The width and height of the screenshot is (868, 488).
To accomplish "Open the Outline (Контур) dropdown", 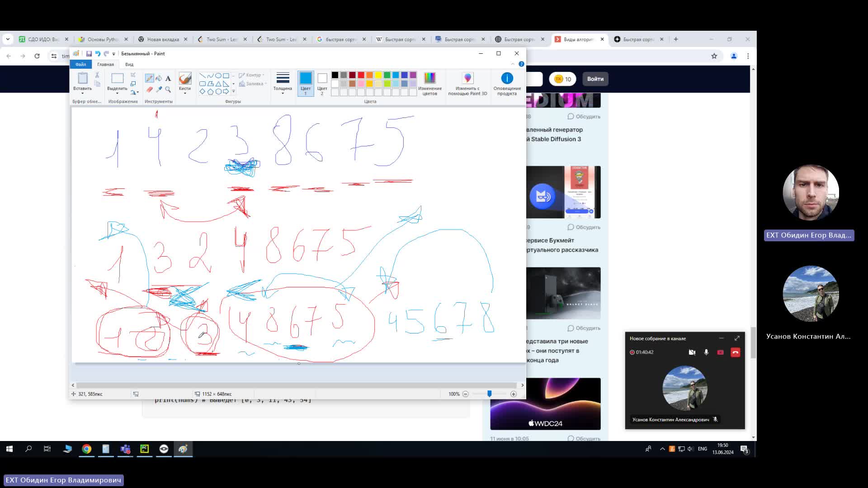I will click(x=252, y=75).
